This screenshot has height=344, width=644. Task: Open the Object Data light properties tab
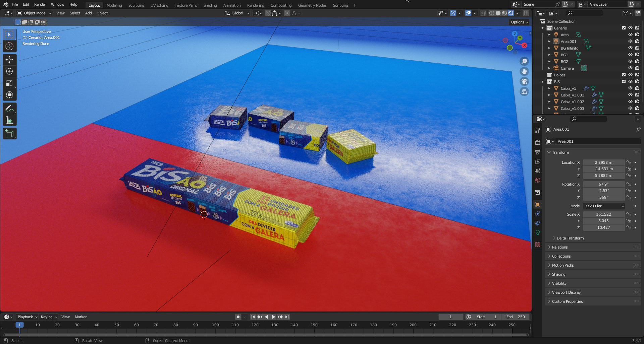click(x=538, y=232)
